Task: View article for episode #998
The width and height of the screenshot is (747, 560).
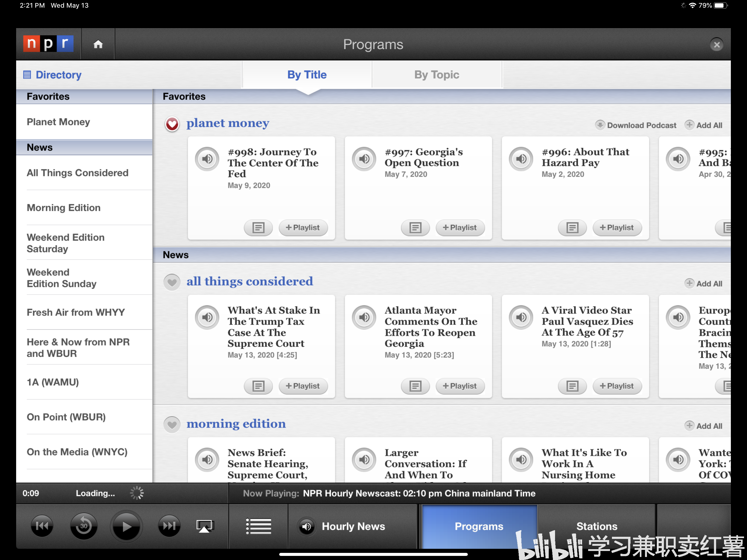Action: 258,228
